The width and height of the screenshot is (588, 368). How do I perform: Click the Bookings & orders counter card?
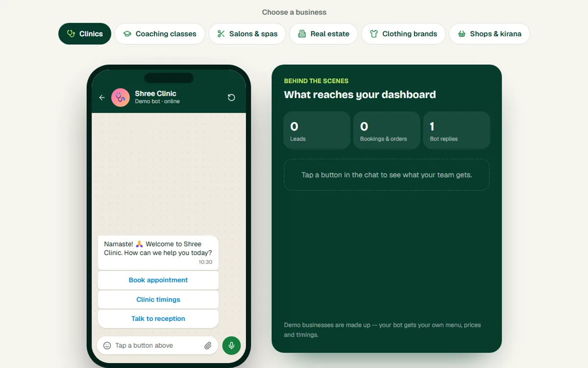(387, 130)
